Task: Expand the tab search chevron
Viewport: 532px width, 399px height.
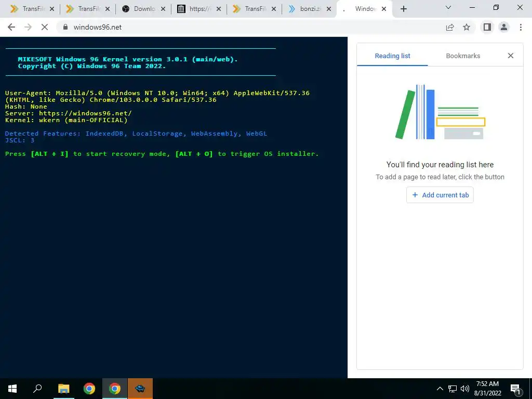Action: coord(448,7)
